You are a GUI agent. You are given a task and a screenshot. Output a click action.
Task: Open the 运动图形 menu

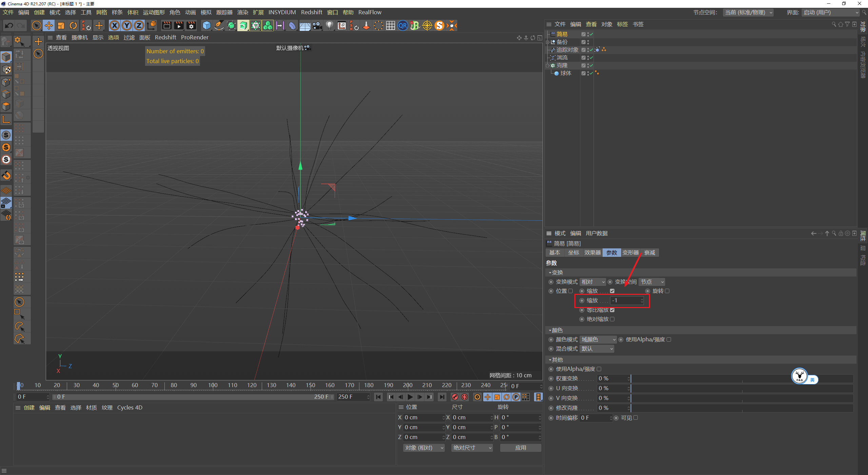pos(154,12)
